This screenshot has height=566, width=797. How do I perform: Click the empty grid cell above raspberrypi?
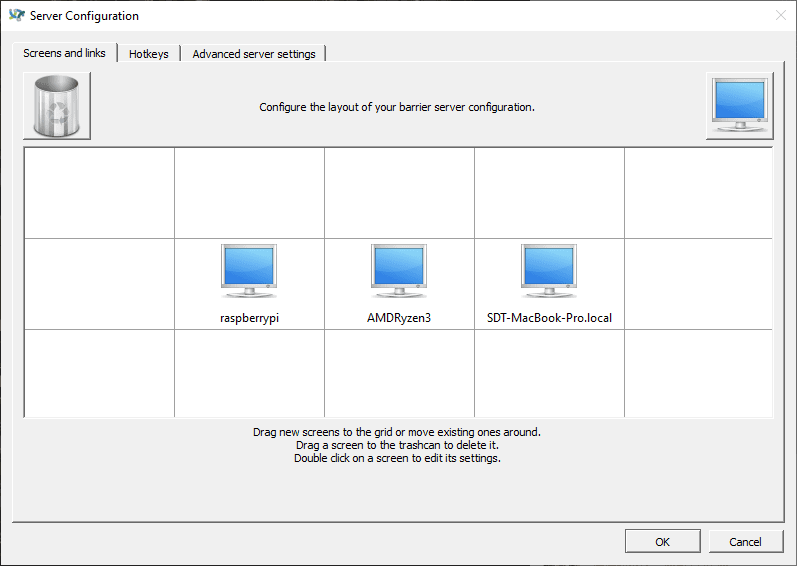click(x=249, y=193)
